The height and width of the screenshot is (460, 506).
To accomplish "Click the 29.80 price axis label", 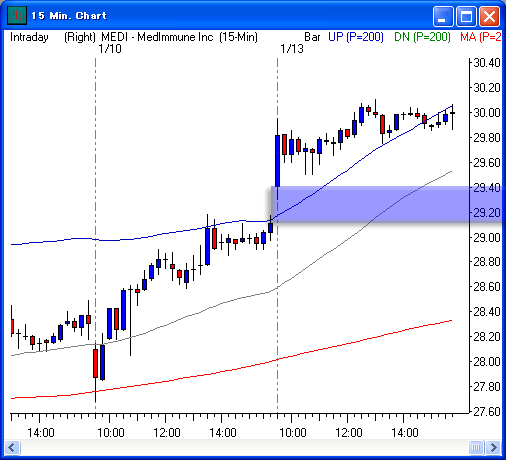I will point(487,138).
